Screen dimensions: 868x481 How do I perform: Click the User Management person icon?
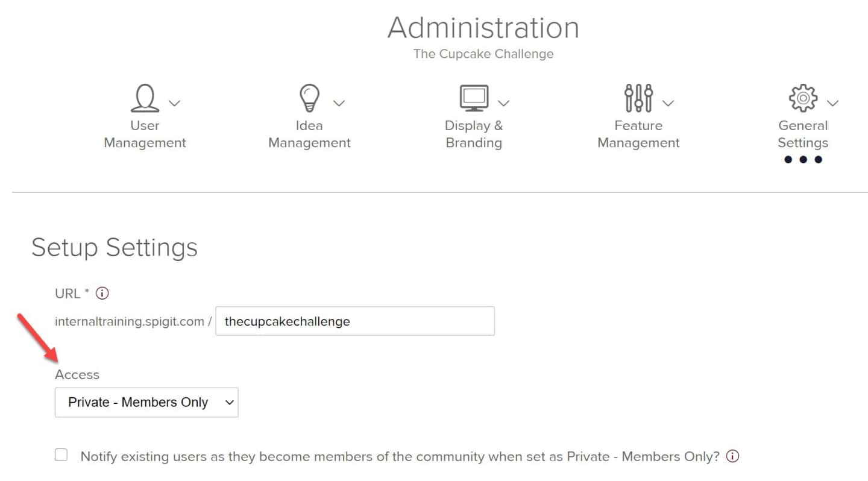point(145,98)
